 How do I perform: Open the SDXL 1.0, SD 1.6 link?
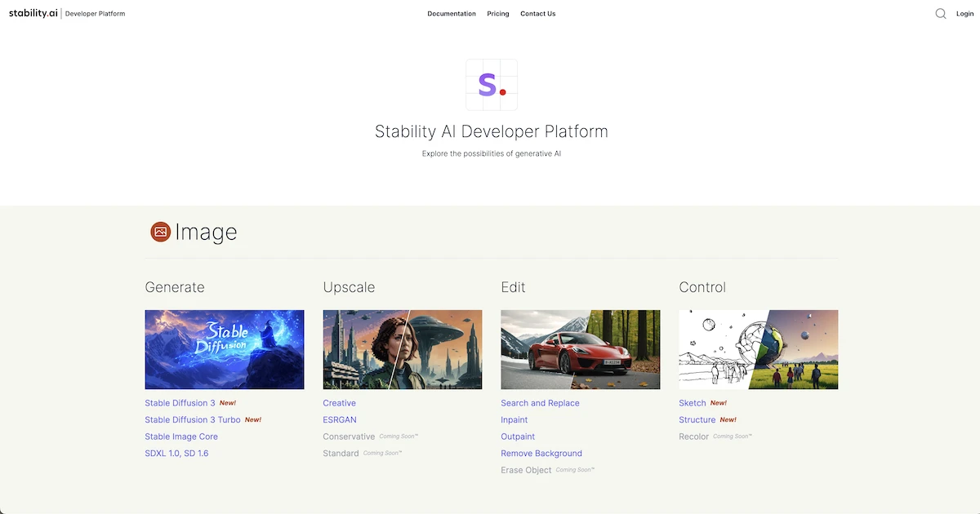click(176, 454)
